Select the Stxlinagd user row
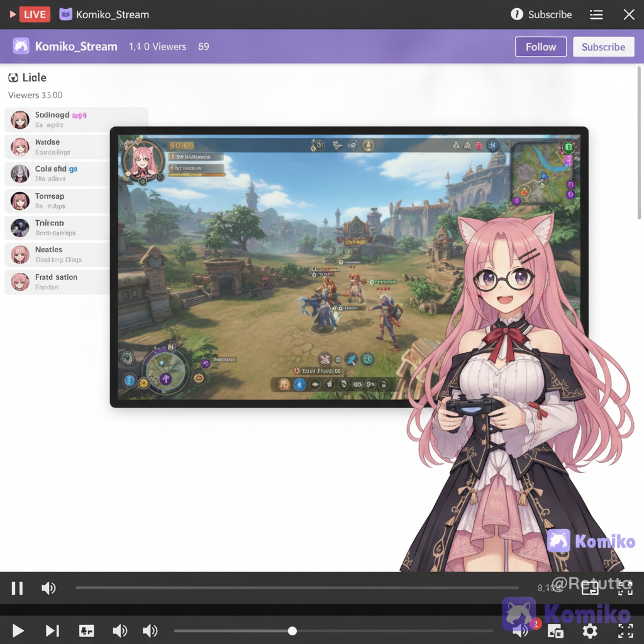Image resolution: width=644 pixels, height=644 pixels. [76, 119]
